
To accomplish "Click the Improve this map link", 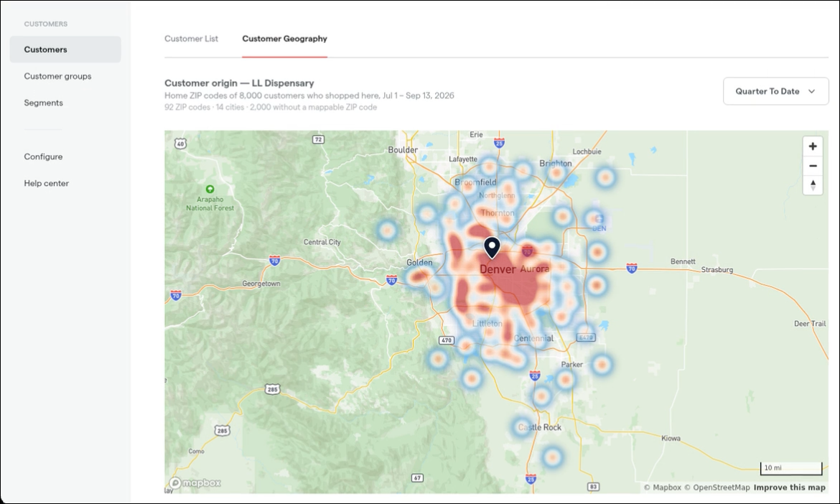I will 789,487.
